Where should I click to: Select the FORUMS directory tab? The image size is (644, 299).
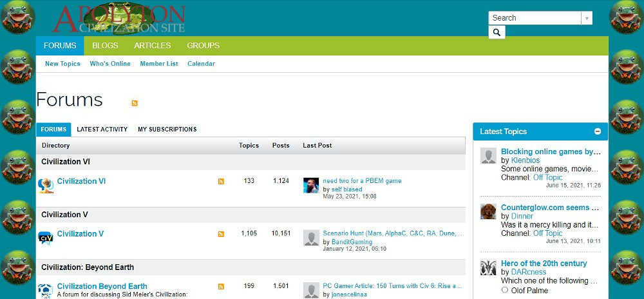(53, 130)
